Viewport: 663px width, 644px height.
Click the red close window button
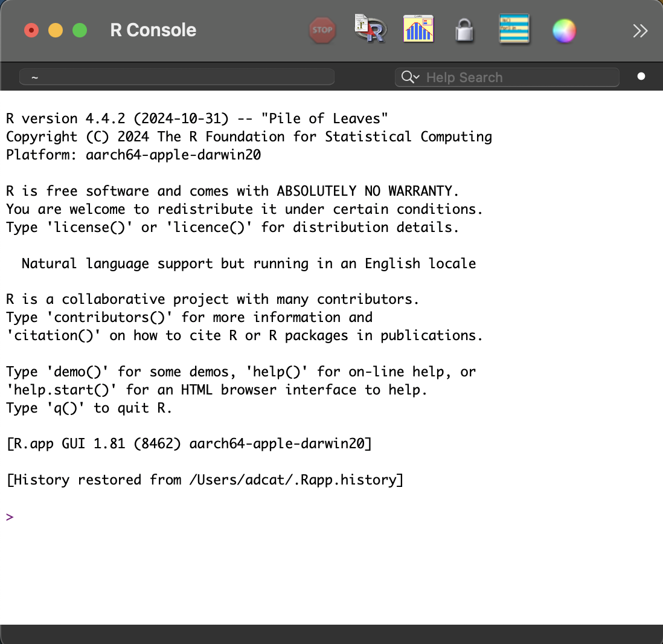[31, 30]
